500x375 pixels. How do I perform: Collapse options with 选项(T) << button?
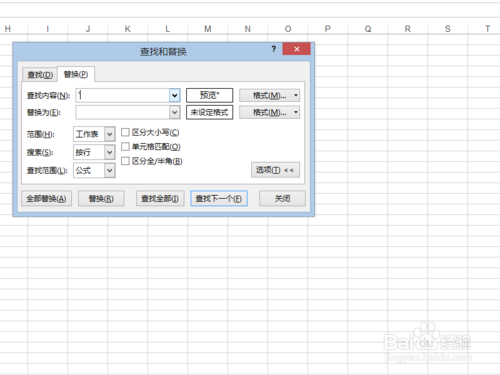click(275, 170)
